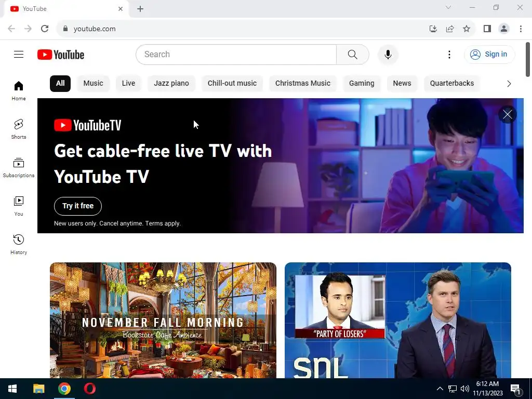Select the Quarterbacks chip
This screenshot has height=399, width=532.
[452, 84]
